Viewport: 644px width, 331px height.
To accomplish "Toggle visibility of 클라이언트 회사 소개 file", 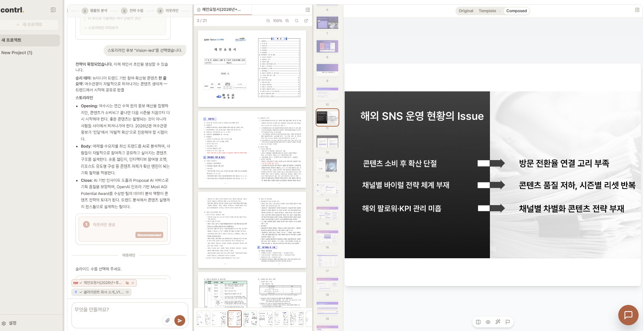I will (127, 292).
